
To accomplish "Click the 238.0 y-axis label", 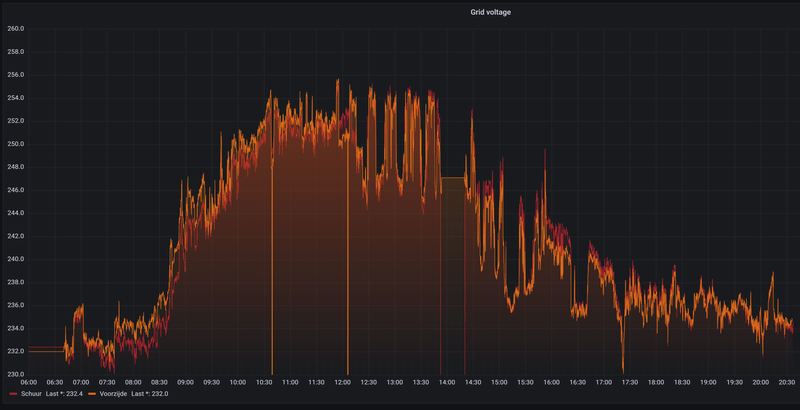I will [x=16, y=282].
